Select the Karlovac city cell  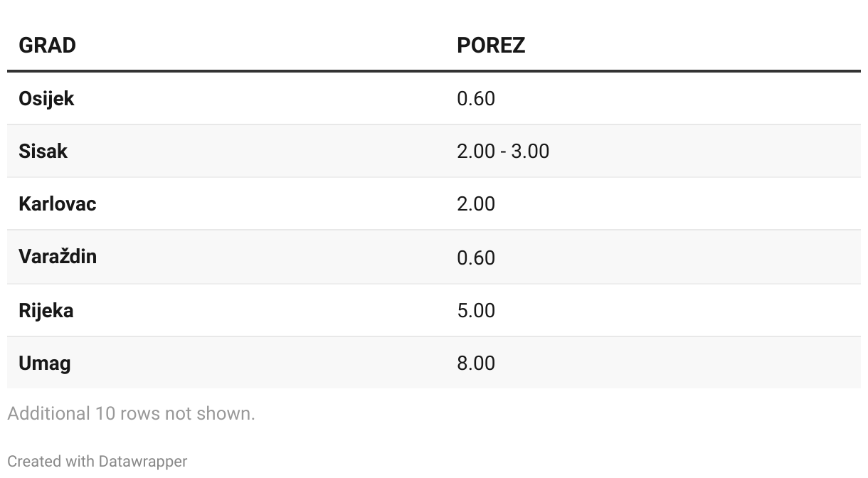[57, 203]
